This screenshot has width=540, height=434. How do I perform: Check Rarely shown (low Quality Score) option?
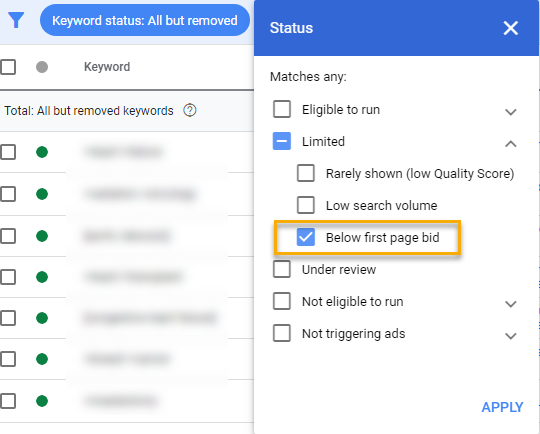tap(305, 173)
